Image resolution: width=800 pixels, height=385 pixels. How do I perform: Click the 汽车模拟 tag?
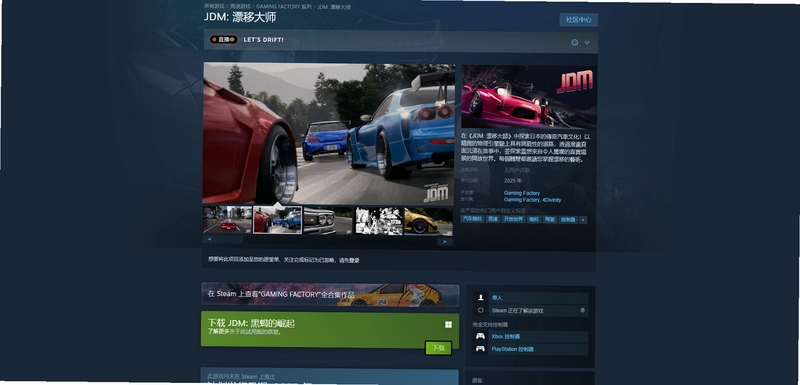(x=472, y=219)
